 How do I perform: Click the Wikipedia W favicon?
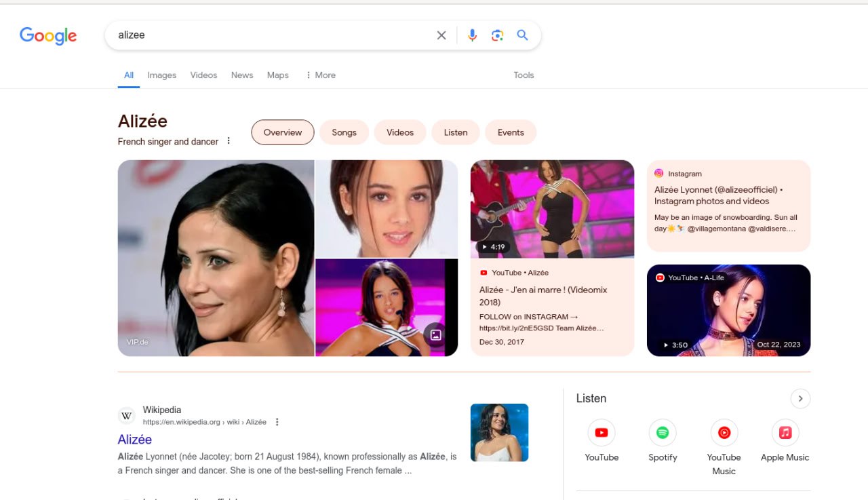click(127, 415)
